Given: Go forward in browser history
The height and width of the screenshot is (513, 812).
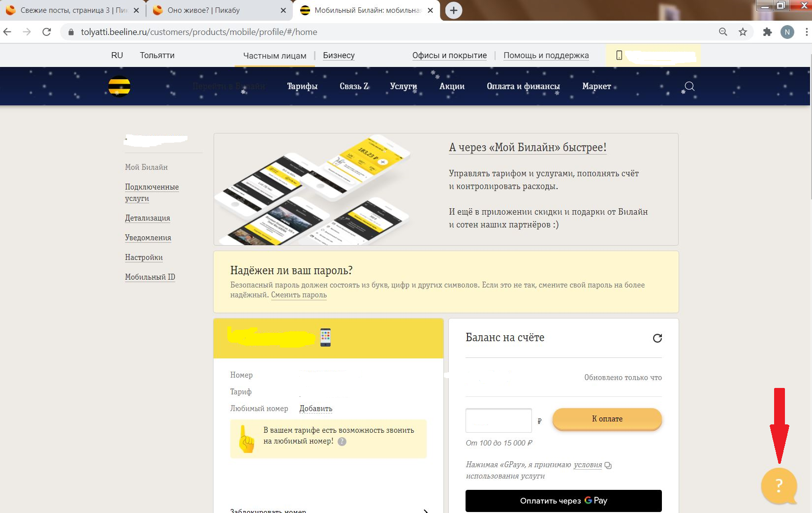Looking at the screenshot, I should (27, 32).
